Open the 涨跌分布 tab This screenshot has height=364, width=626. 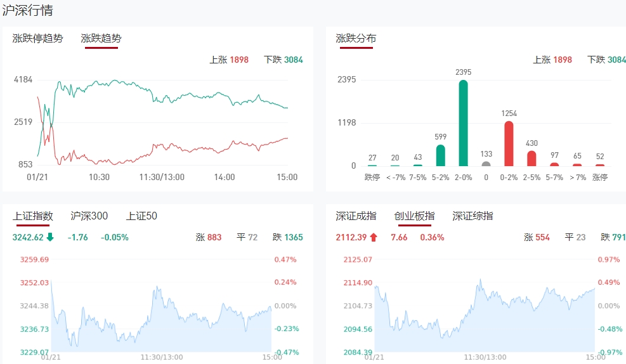[356, 38]
